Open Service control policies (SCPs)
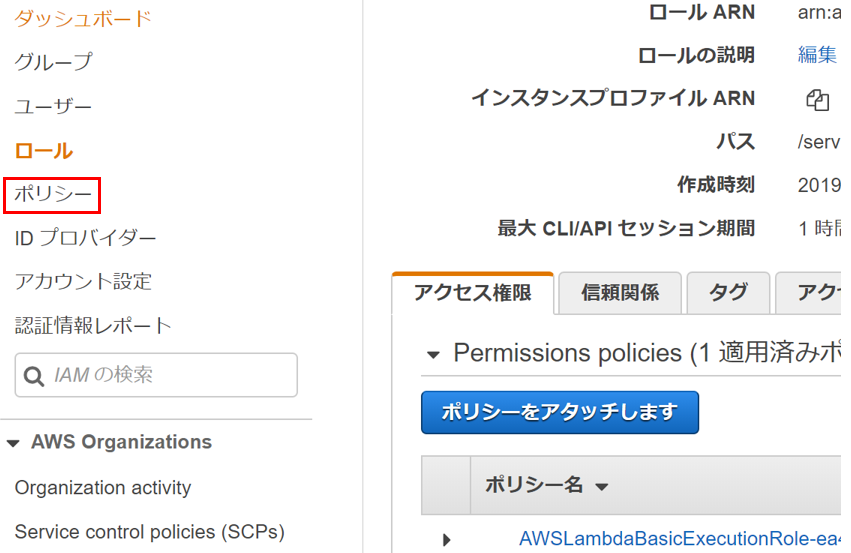This screenshot has height=553, width=851. click(149, 532)
